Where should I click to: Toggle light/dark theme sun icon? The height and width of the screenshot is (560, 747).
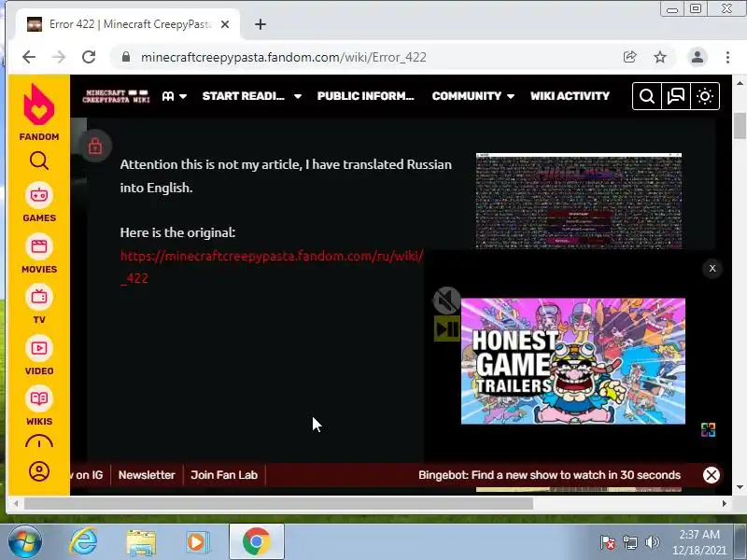[x=705, y=96]
